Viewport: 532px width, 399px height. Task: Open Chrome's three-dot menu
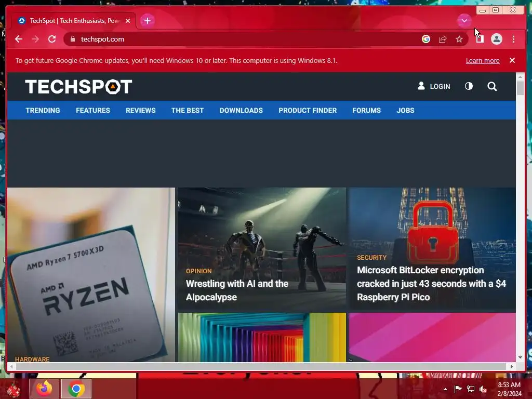click(x=513, y=39)
